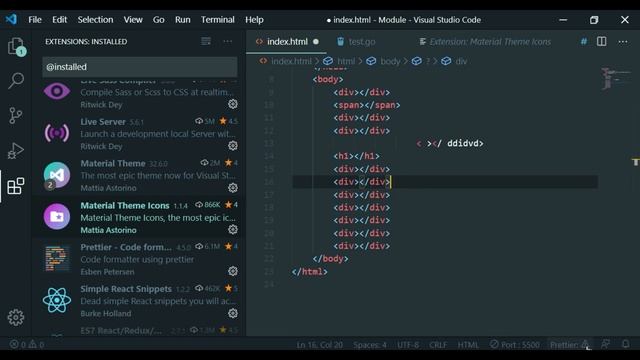The image size is (640, 360).
Task: Click the feedback icon in status bar
Action: [x=606, y=344]
